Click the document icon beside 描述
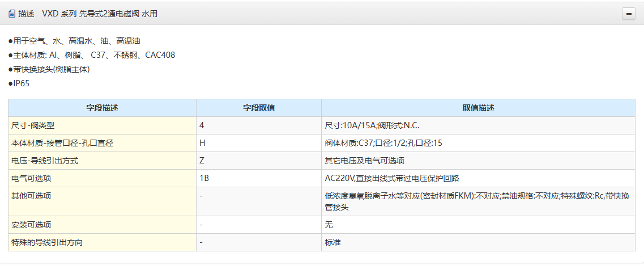Viewport: 644px width, 265px height. point(12,14)
